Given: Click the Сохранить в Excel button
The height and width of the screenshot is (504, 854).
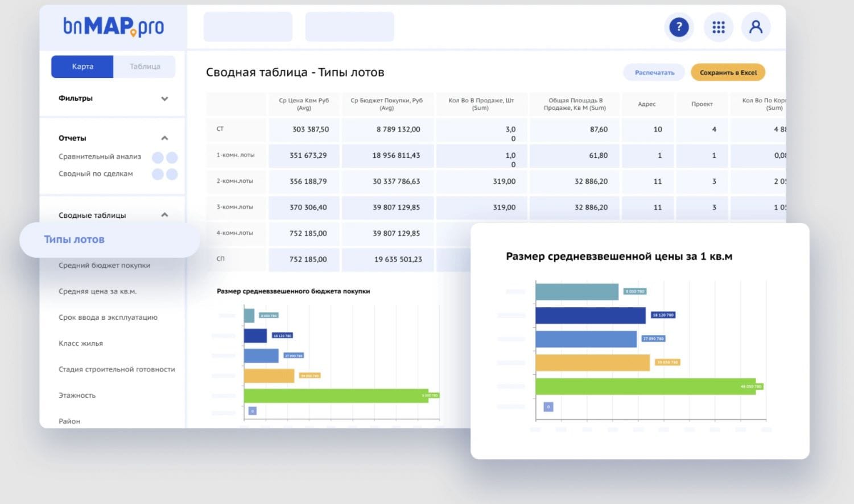Looking at the screenshot, I should coord(728,72).
